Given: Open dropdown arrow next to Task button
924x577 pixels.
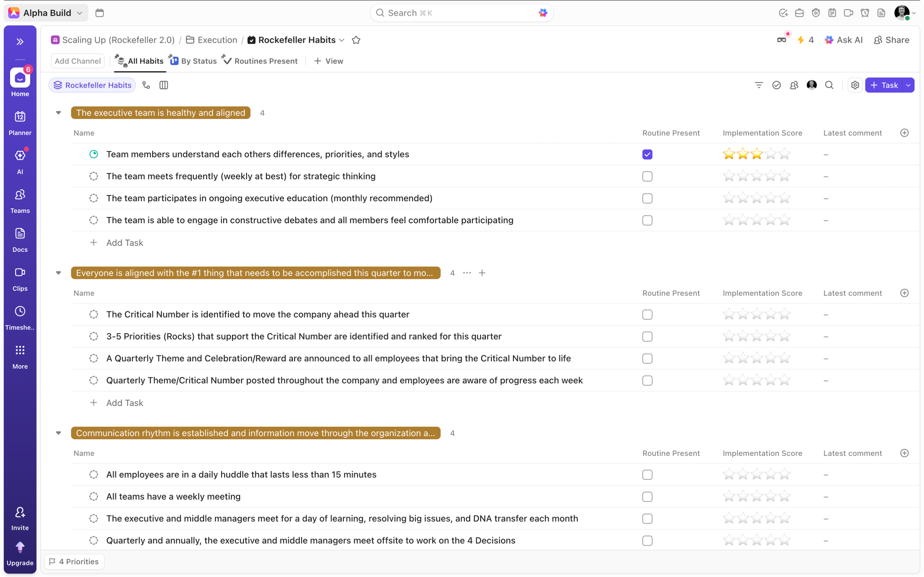Looking at the screenshot, I should coord(908,85).
